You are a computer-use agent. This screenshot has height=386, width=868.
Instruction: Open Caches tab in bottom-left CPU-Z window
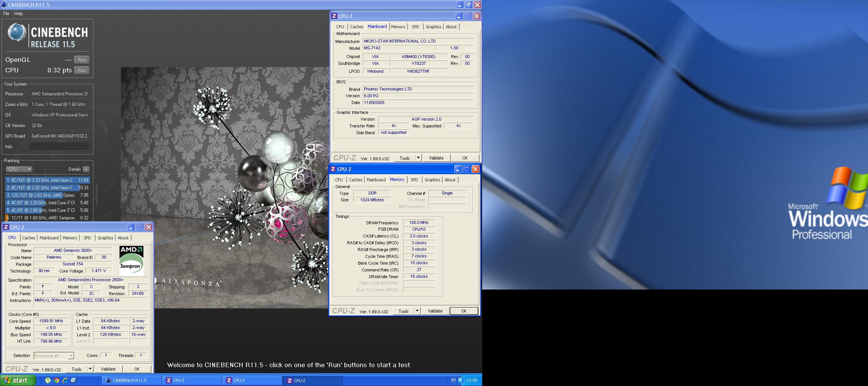coord(28,238)
